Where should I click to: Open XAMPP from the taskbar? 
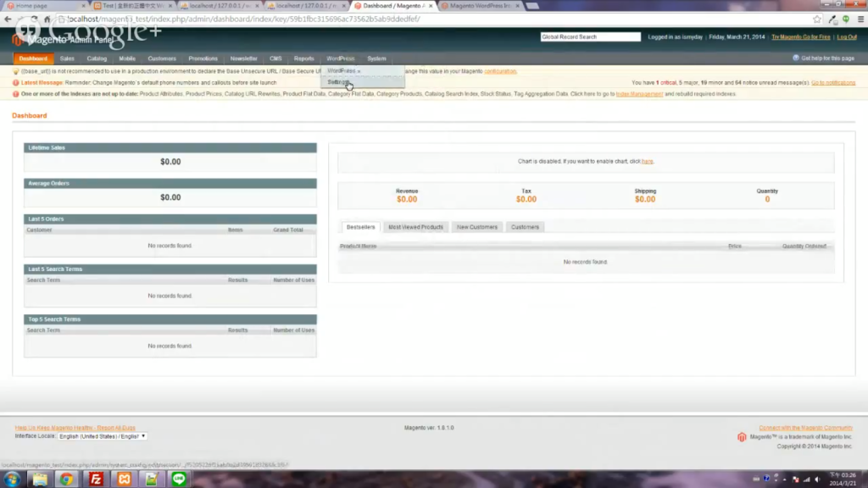click(124, 479)
